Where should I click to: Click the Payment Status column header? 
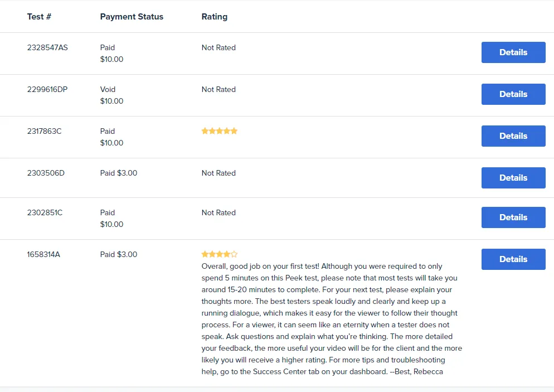pos(132,17)
